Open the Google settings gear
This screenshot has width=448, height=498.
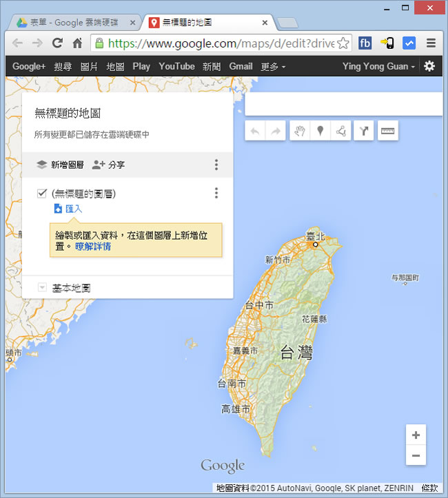429,66
